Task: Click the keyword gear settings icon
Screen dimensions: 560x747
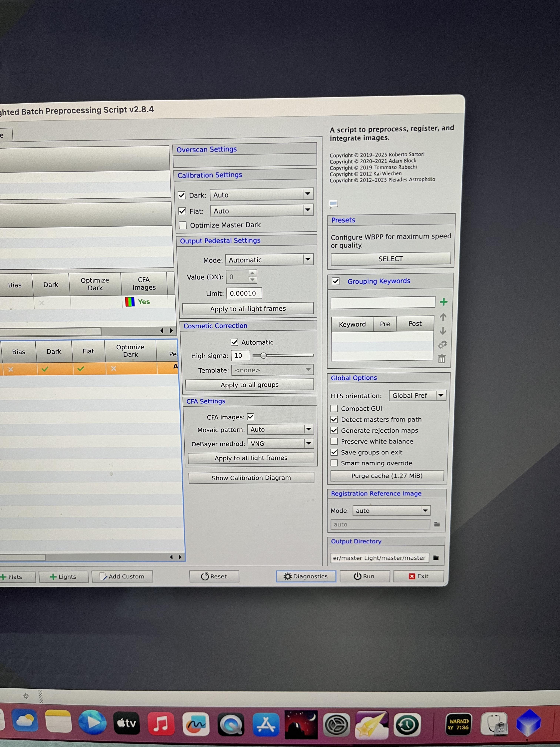Action: 442,345
